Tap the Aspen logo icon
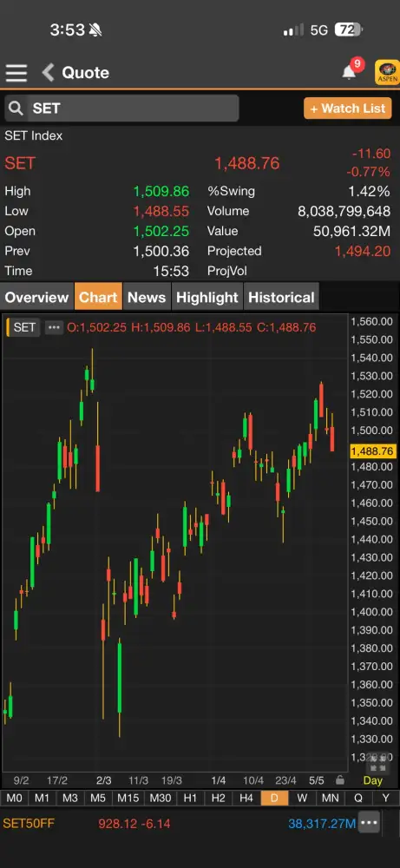Image resolution: width=400 pixels, height=868 pixels. tap(387, 73)
